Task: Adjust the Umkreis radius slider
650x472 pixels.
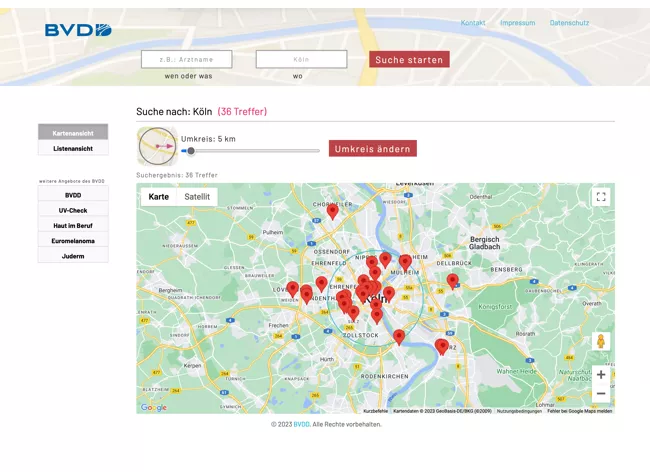Action: click(191, 151)
